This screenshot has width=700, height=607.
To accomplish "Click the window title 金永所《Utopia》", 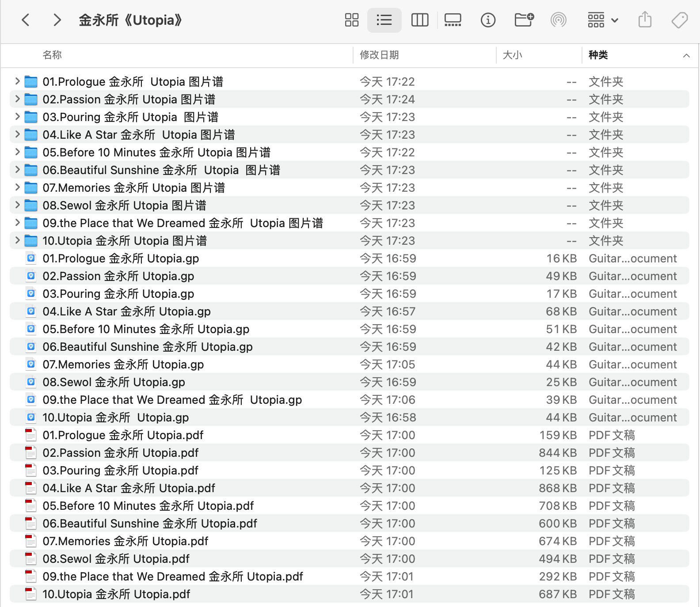I will [x=130, y=20].
